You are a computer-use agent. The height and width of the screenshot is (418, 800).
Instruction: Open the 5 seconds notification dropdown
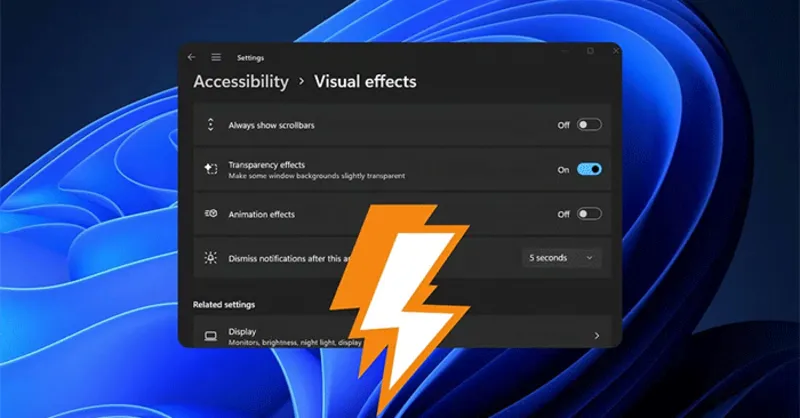pyautogui.click(x=561, y=258)
